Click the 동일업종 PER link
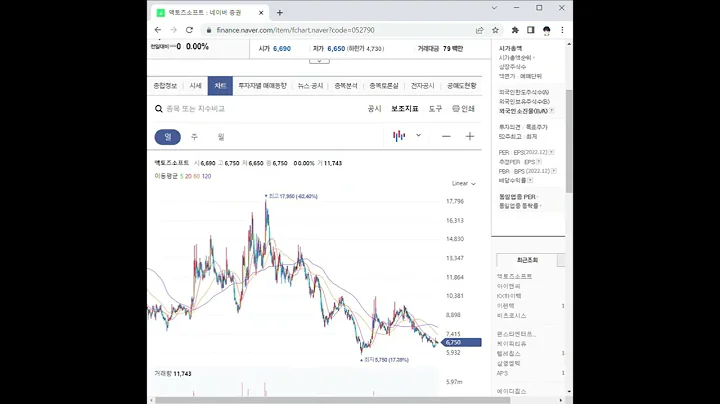Image resolution: width=720 pixels, height=404 pixels. click(x=517, y=197)
